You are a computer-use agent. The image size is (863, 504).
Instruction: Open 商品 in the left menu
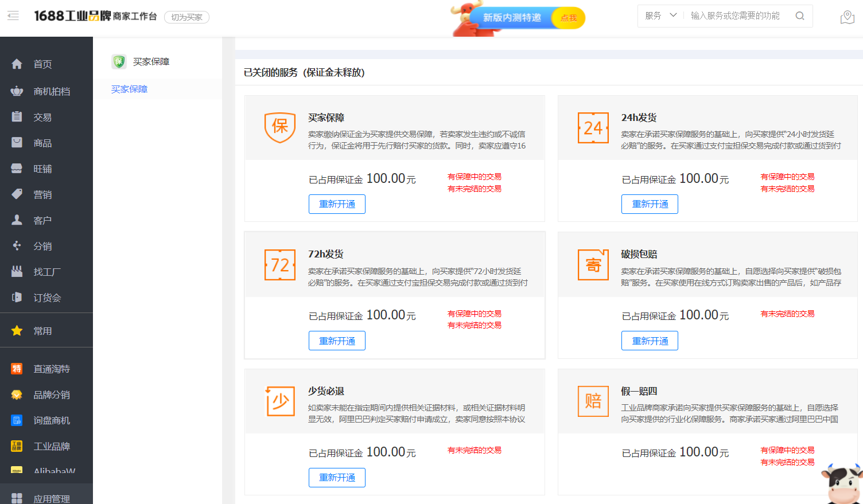(x=42, y=143)
